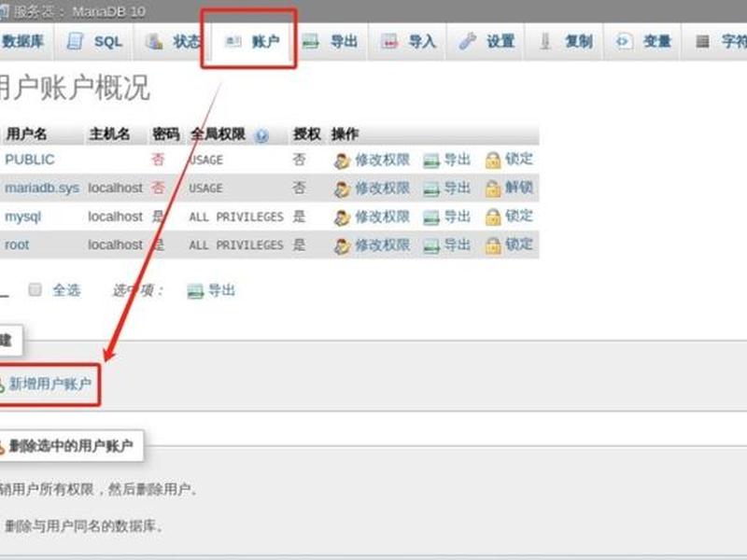
Task: Click the 状态 tab icon
Action: [154, 42]
